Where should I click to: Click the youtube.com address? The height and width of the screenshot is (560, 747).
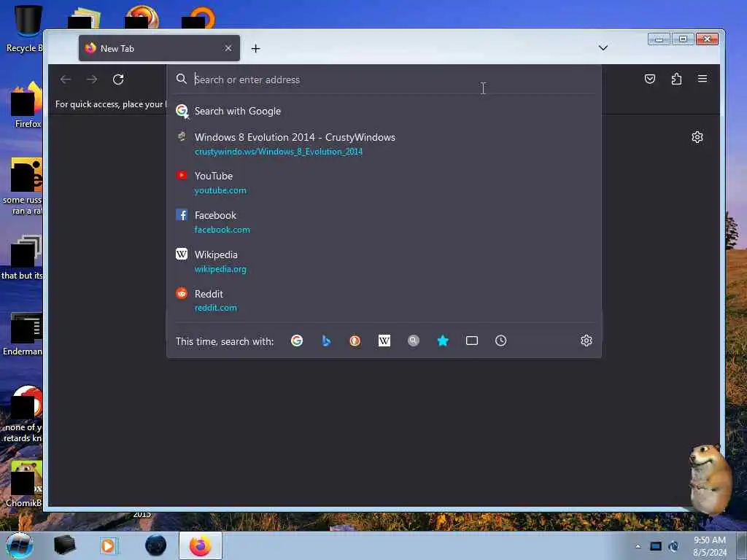220,190
